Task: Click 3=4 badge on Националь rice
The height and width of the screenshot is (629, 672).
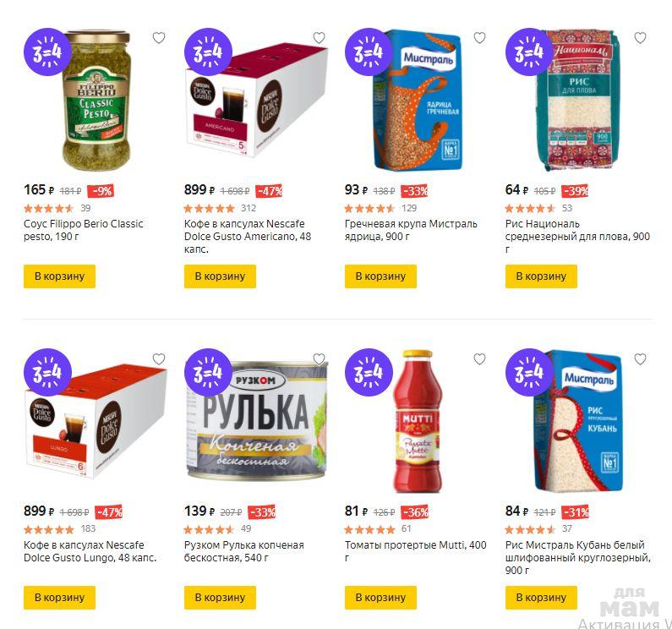Action: 529,52
